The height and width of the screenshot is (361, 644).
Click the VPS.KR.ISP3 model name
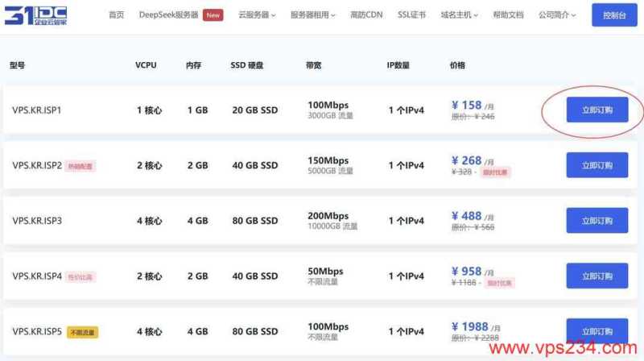(37, 221)
